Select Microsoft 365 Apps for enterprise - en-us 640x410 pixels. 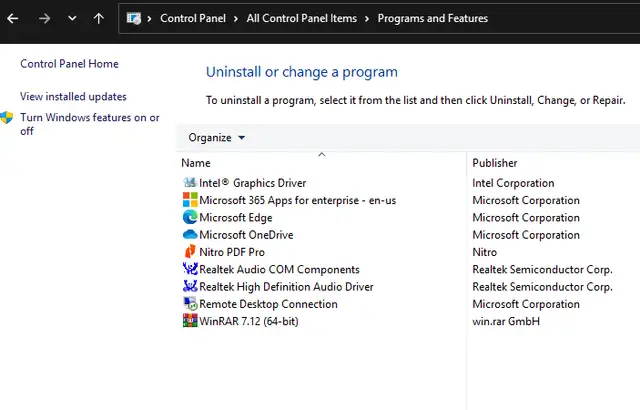298,200
